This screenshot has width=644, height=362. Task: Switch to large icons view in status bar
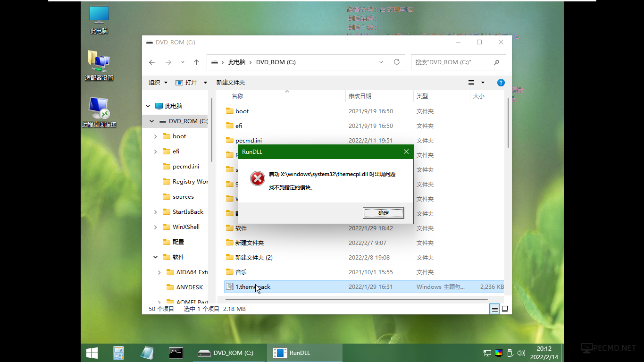505,309
